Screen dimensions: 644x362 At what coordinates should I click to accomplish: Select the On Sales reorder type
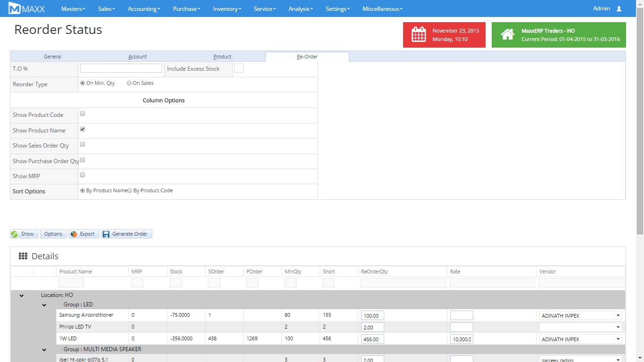click(129, 83)
